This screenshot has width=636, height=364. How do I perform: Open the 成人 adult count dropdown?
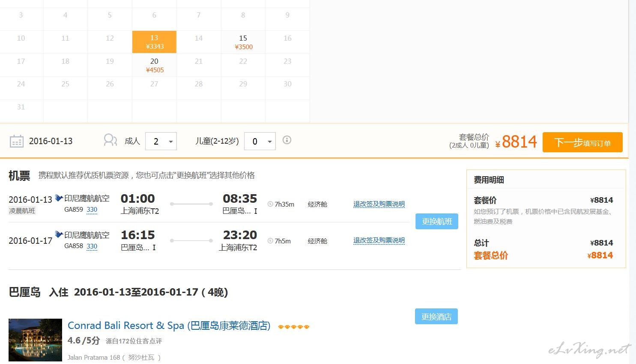point(161,141)
